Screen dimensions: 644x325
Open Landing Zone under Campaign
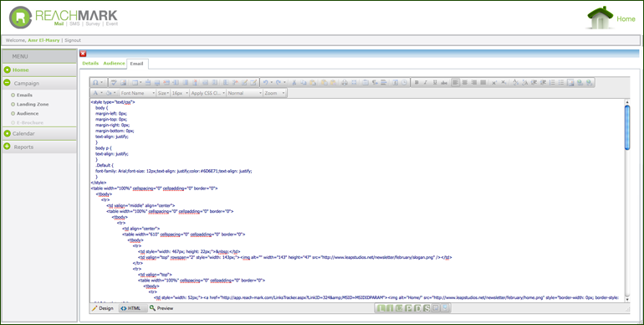[x=33, y=105]
